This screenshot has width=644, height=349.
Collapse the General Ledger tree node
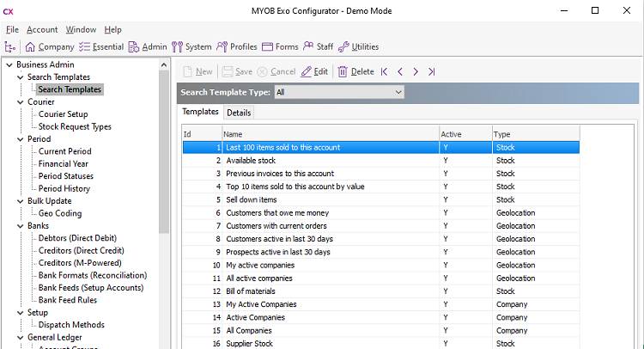[x=20, y=338]
